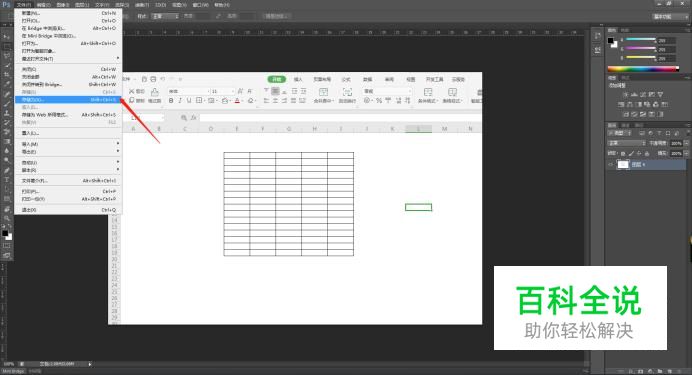Add a Levels adjustment layer
Image resolution: width=692 pixels, height=375 pixels.
coord(634,94)
